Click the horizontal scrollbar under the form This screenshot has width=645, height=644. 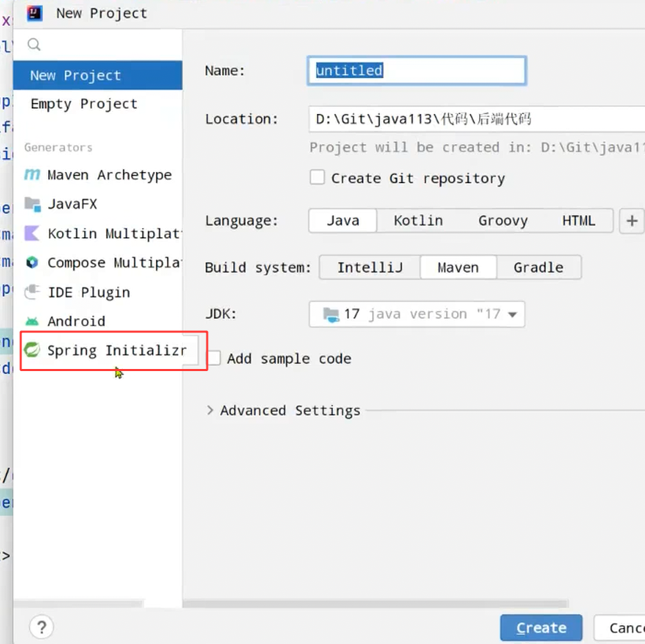coord(375,604)
